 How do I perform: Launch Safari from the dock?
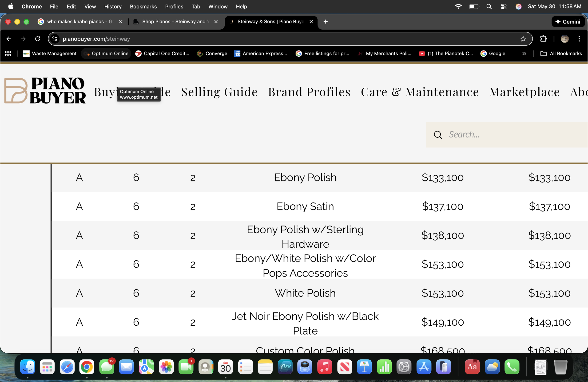point(67,367)
